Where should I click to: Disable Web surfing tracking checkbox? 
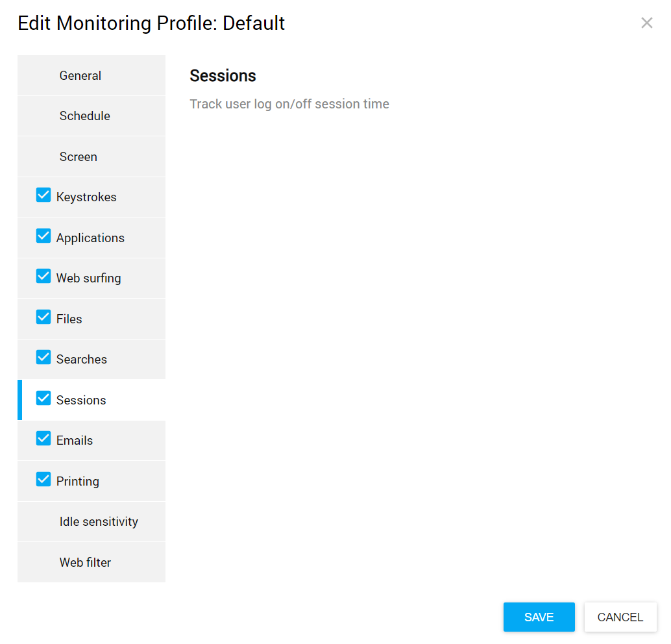pyautogui.click(x=43, y=277)
